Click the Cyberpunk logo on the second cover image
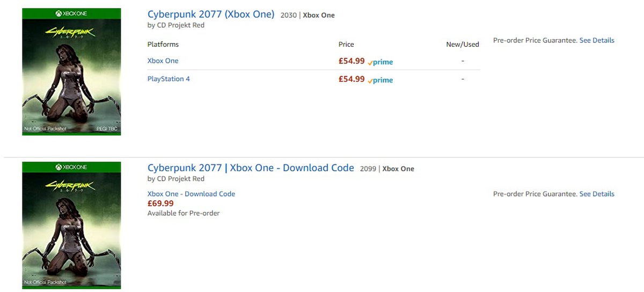This screenshot has width=644, height=292. coord(71,187)
